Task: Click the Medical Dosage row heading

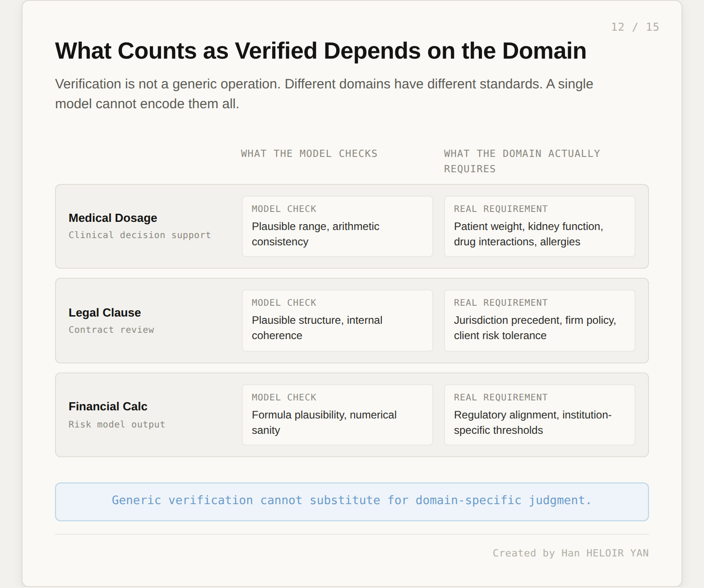Action: coord(113,218)
